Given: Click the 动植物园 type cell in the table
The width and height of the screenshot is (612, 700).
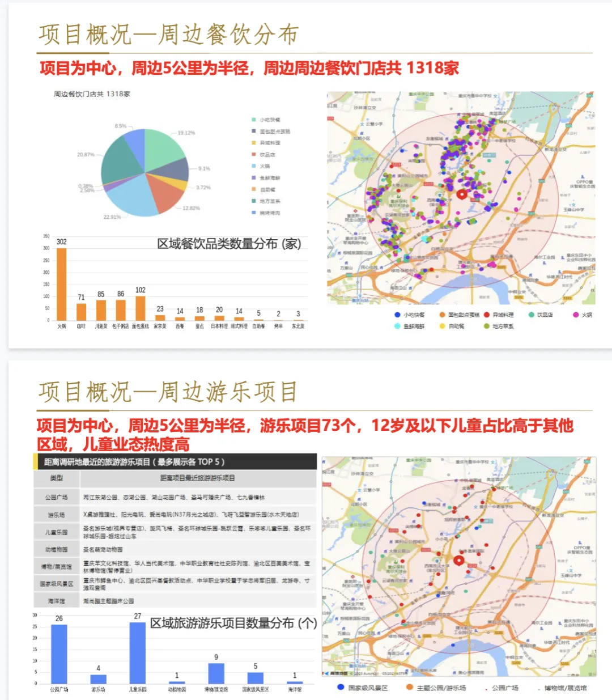Looking at the screenshot, I should (57, 549).
